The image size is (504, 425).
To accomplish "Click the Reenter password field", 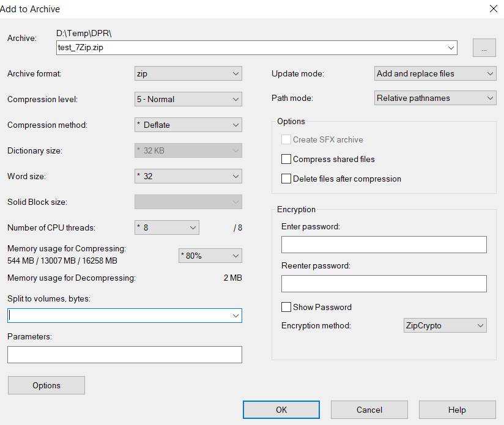I will click(x=384, y=284).
